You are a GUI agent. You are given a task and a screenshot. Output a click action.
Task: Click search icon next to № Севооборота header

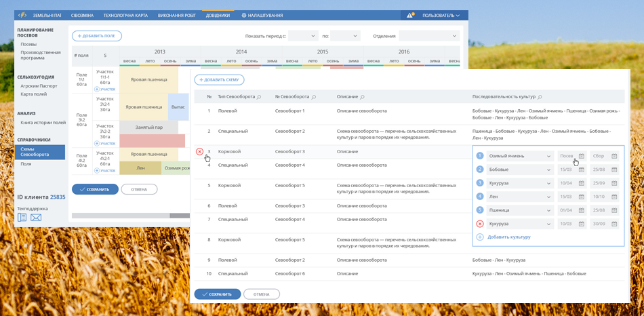314,97
